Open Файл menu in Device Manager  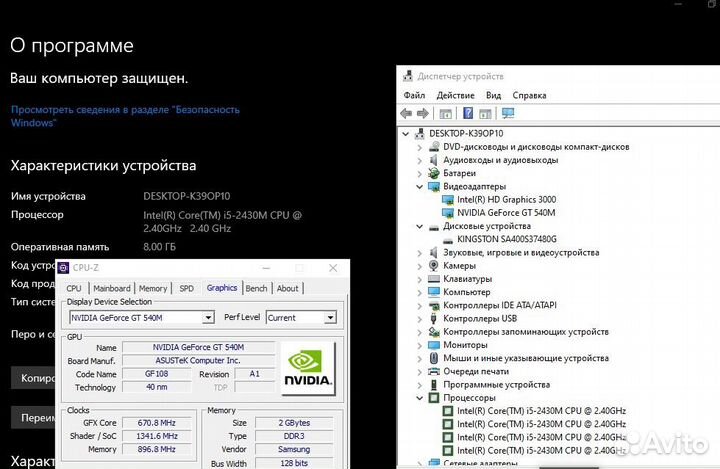[414, 96]
